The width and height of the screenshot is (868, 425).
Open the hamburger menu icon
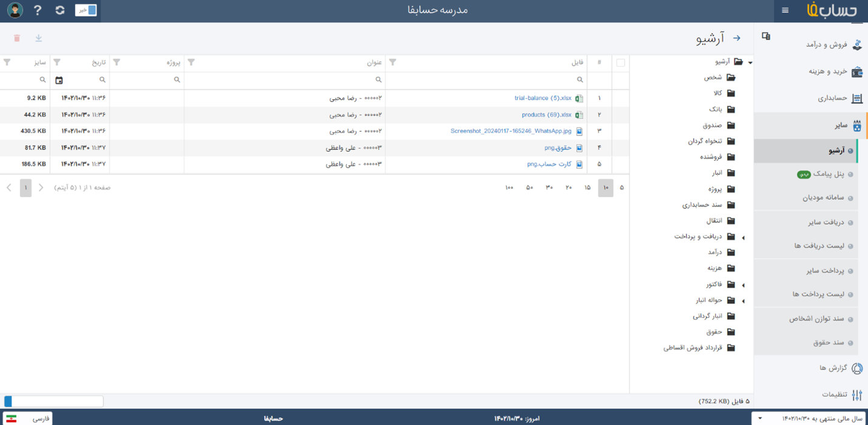(x=785, y=10)
